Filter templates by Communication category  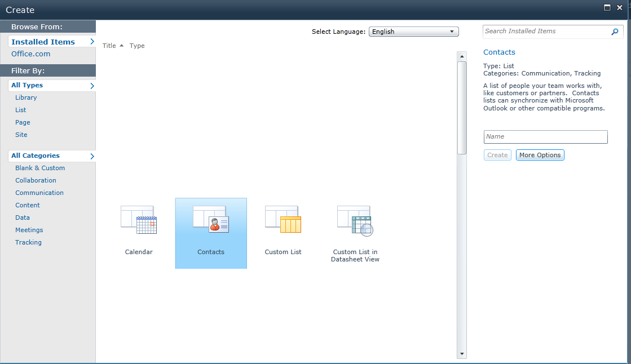tap(39, 193)
